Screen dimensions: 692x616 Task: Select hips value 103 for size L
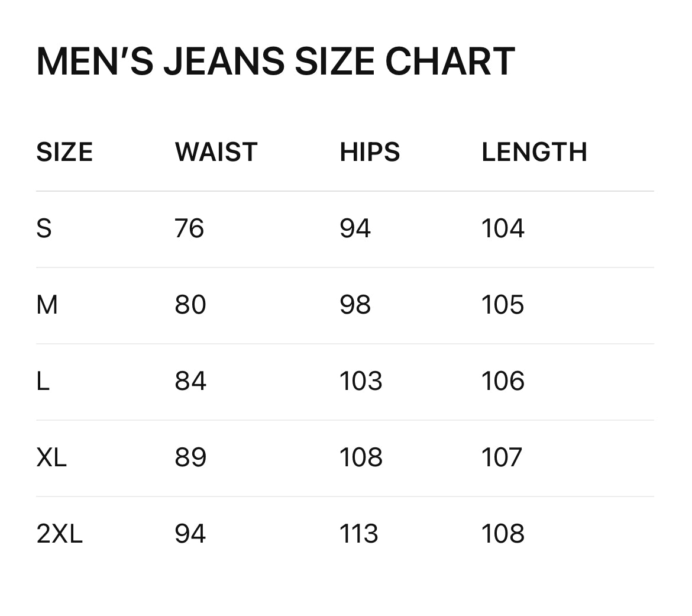pyautogui.click(x=361, y=381)
